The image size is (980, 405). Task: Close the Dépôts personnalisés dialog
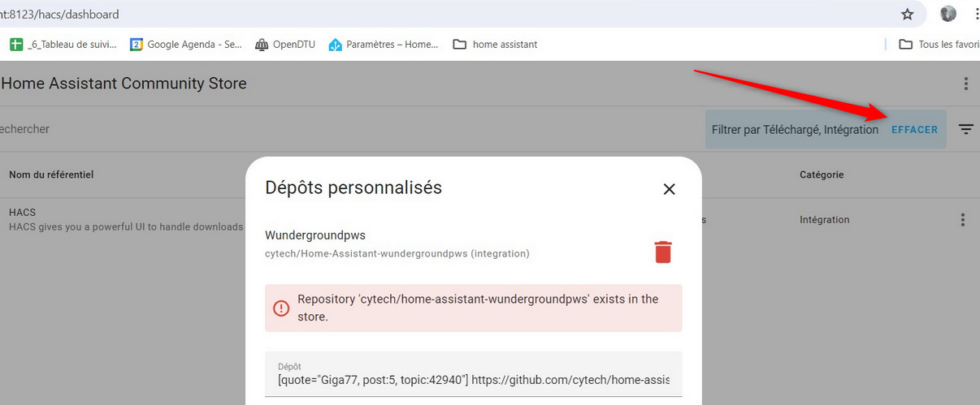click(669, 189)
